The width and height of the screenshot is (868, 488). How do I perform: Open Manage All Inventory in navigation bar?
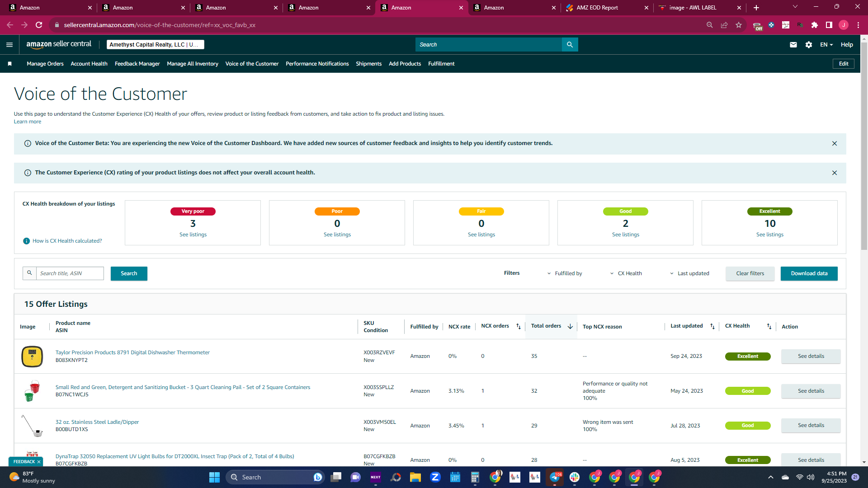[x=193, y=64]
